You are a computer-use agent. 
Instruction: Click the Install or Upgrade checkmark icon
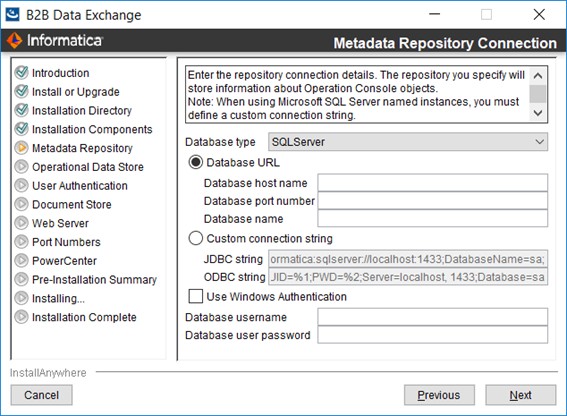(21, 91)
